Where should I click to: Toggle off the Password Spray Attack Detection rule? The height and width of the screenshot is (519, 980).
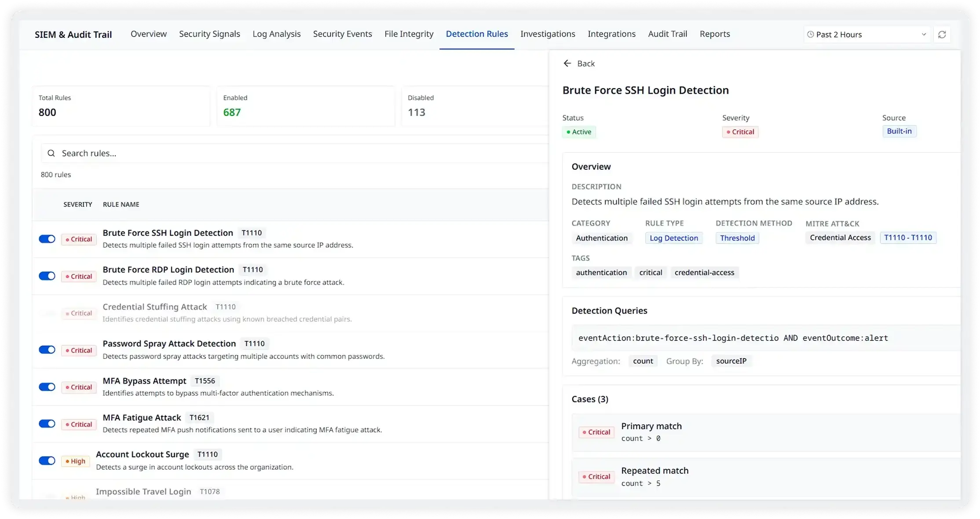pyautogui.click(x=47, y=350)
